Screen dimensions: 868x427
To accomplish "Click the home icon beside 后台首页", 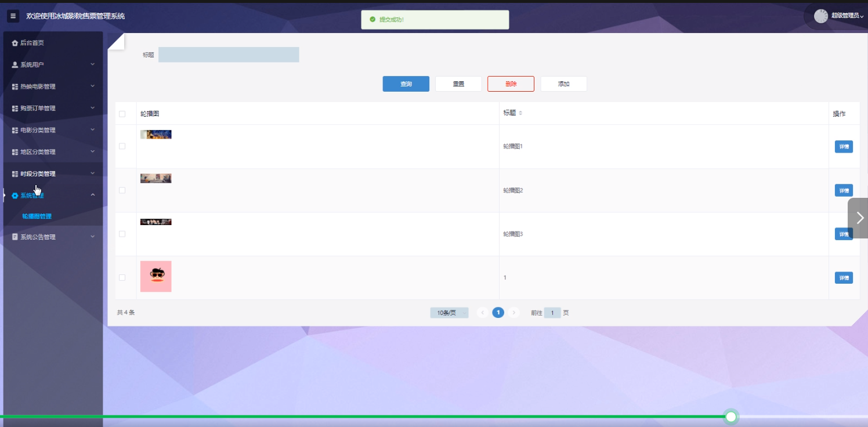I will point(15,43).
